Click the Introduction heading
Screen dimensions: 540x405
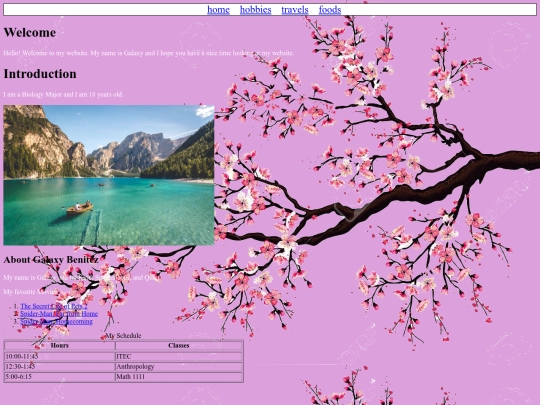(x=40, y=74)
